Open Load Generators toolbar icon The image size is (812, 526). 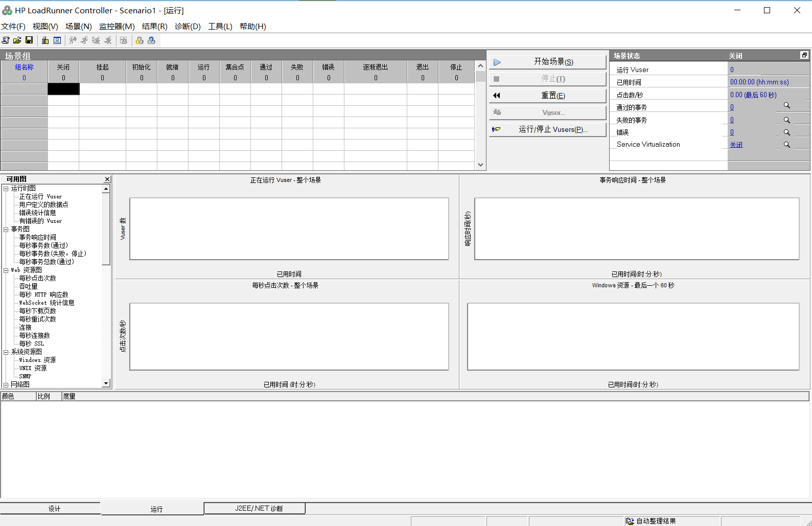tap(45, 40)
